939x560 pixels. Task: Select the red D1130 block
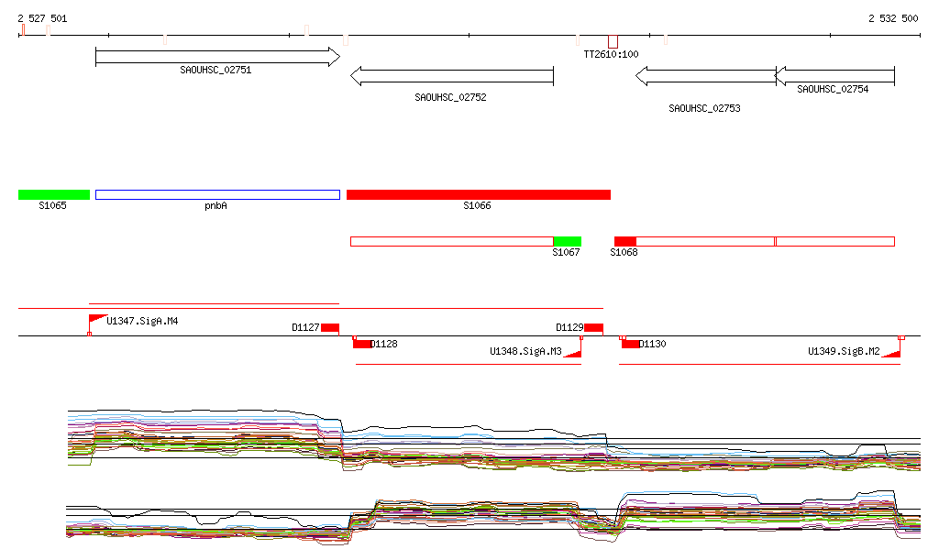(630, 344)
